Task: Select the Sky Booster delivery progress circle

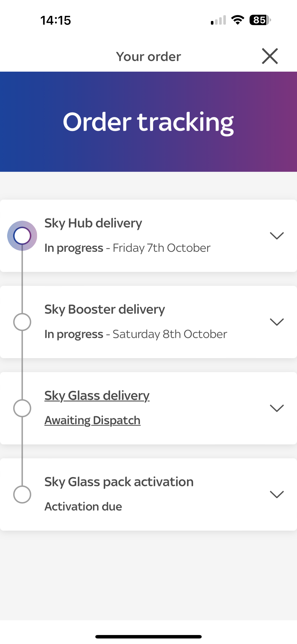Action: pos(23,322)
